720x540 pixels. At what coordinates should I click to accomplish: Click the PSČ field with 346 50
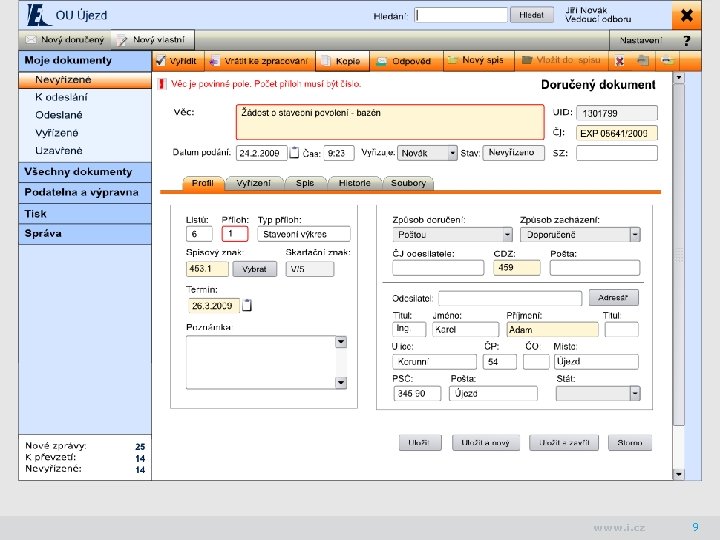point(417,394)
